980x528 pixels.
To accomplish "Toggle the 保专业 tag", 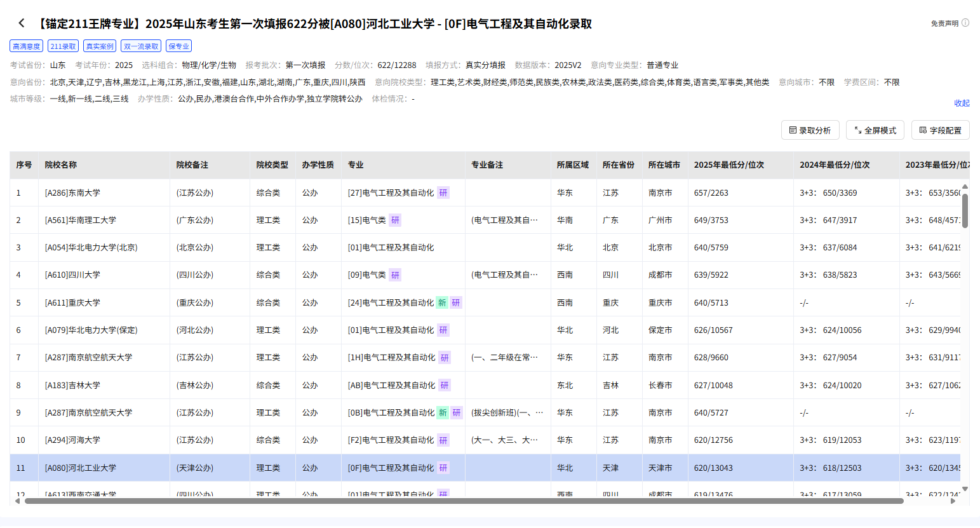I will click(x=178, y=46).
